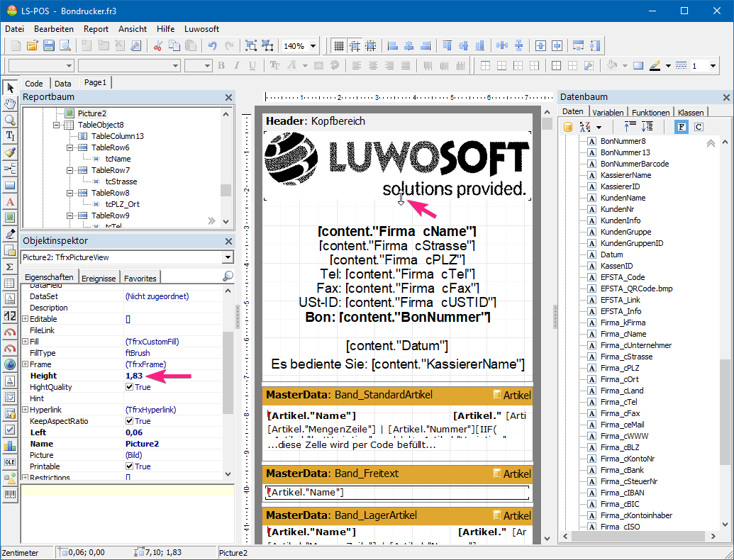
Task: Open the Report menu
Action: point(96,29)
